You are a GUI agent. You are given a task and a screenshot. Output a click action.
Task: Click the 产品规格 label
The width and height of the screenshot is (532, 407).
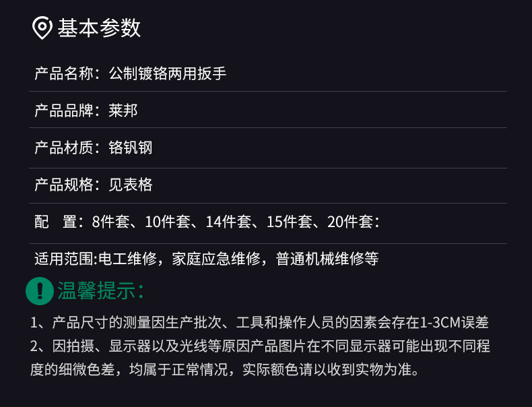point(64,185)
